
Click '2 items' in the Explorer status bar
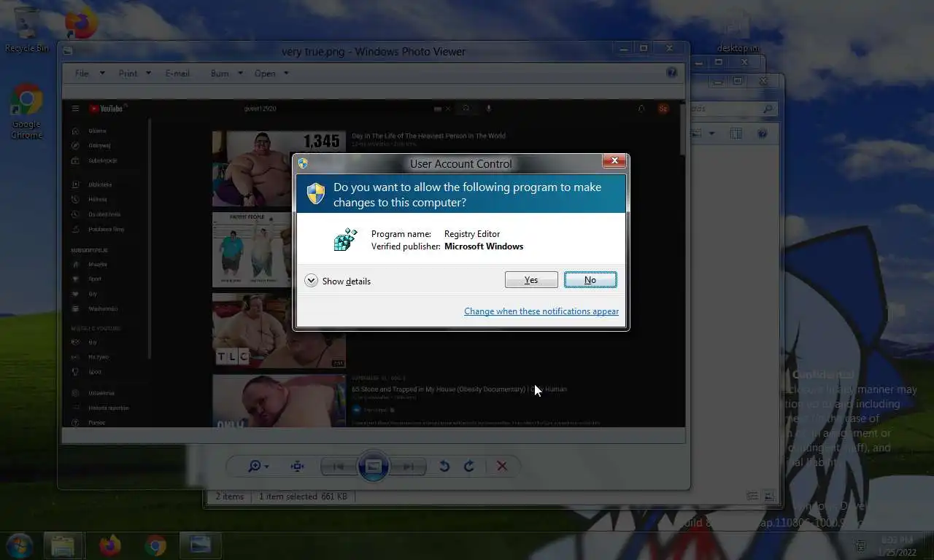click(230, 497)
